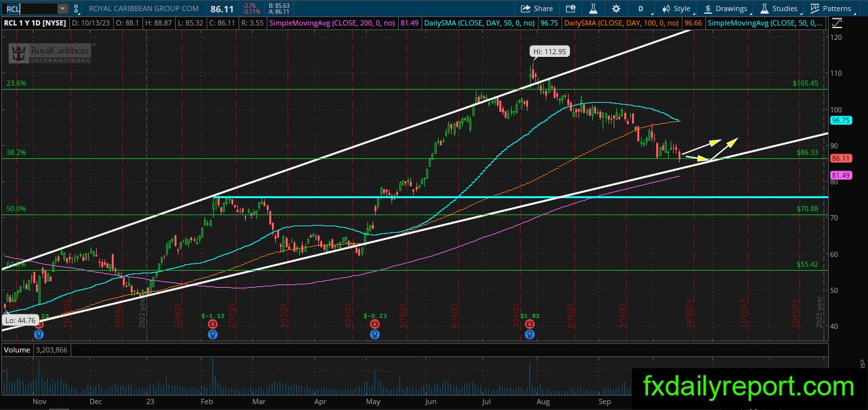Click the $70.88 Fibonacci price label
868x410 pixels.
(807, 209)
